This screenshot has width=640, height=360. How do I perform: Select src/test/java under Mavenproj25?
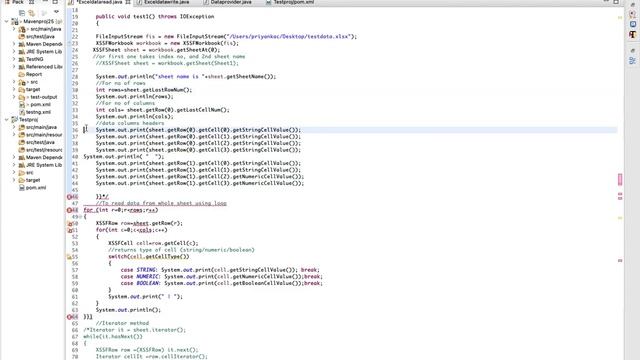pos(40,36)
